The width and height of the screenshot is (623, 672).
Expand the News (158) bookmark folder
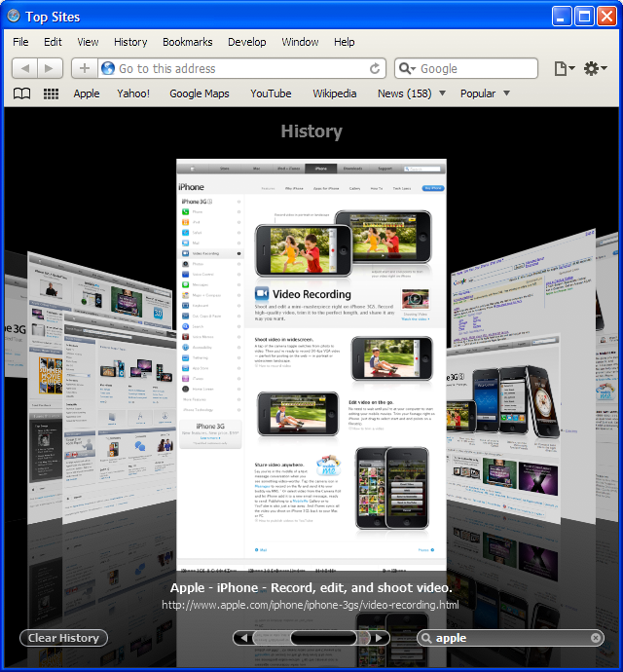pos(412,93)
